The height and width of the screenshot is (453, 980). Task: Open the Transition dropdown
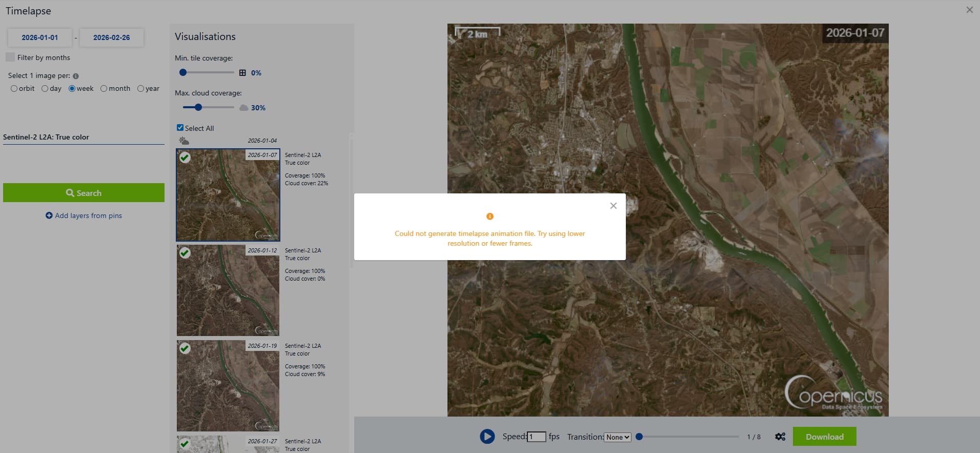click(x=617, y=437)
